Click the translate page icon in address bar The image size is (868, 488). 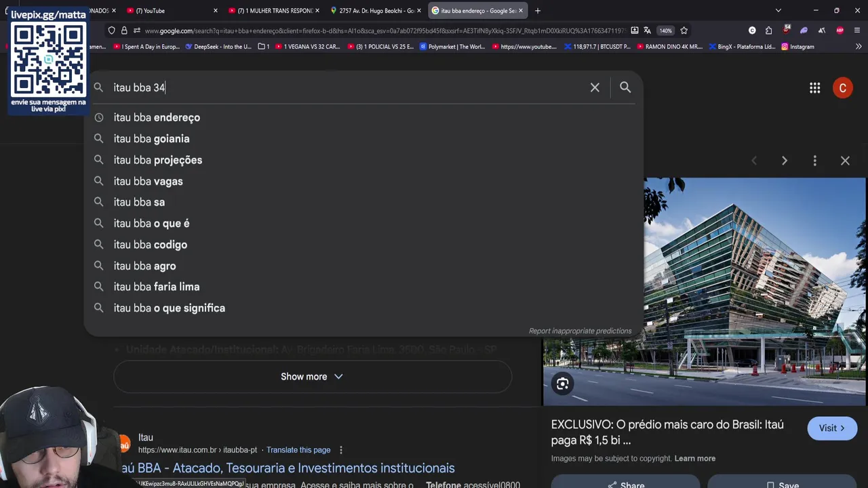pos(648,30)
